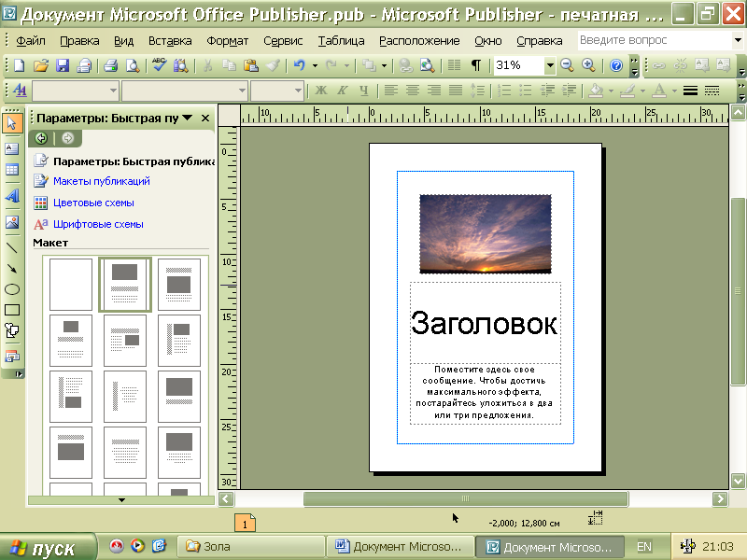Screen dimensions: 747x560
Task: Expand the Objects toolbar options arrow at the bottom
Action: point(18,374)
